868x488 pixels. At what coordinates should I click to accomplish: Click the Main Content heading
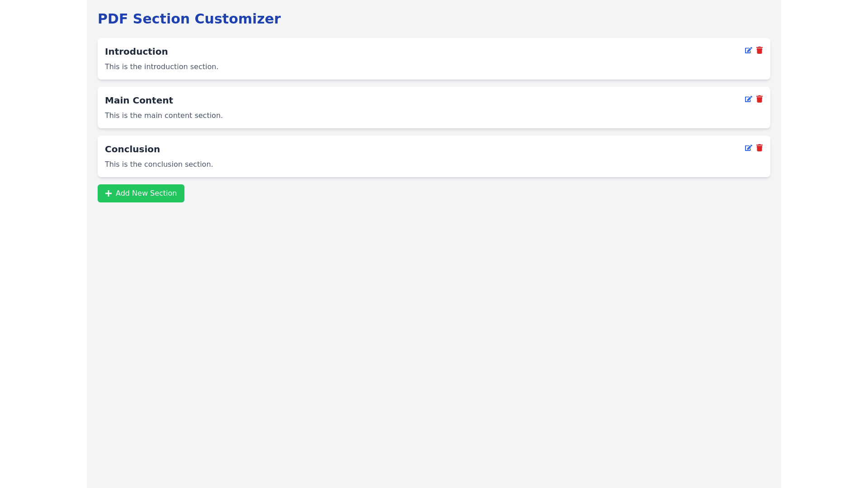click(x=139, y=100)
